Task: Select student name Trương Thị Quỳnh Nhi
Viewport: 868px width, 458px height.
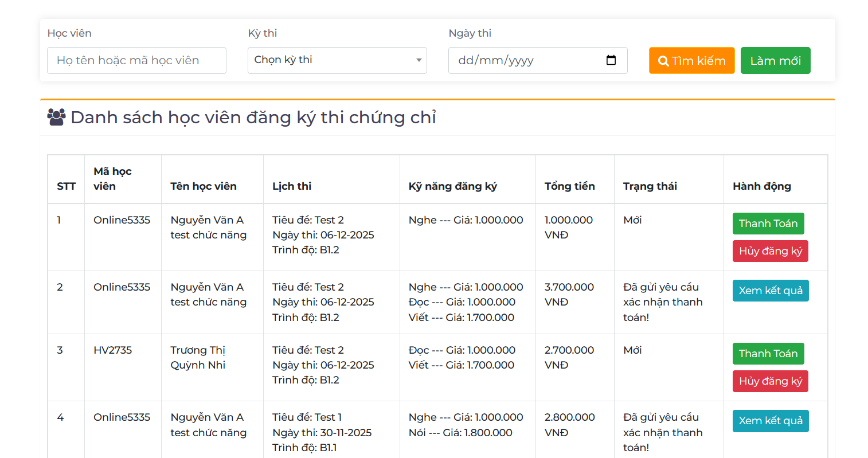Action: coord(198,358)
